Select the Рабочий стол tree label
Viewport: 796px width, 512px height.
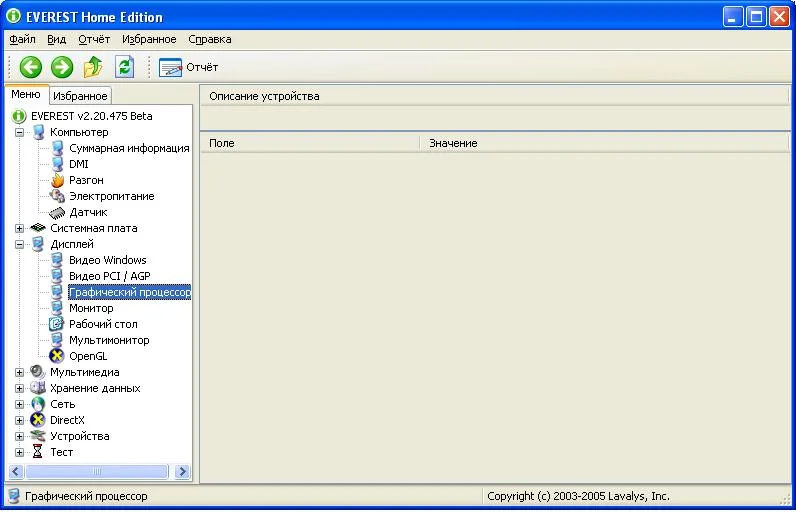pos(103,324)
